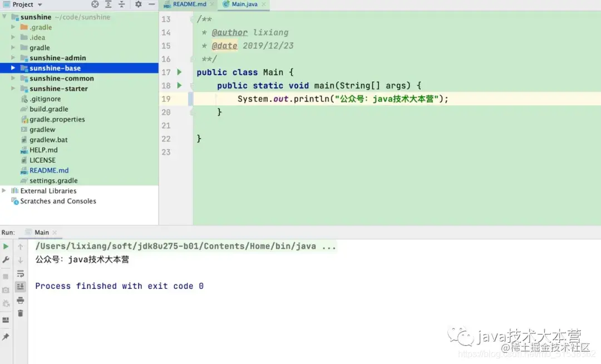Click the wrench icon in Run panel

click(6, 260)
